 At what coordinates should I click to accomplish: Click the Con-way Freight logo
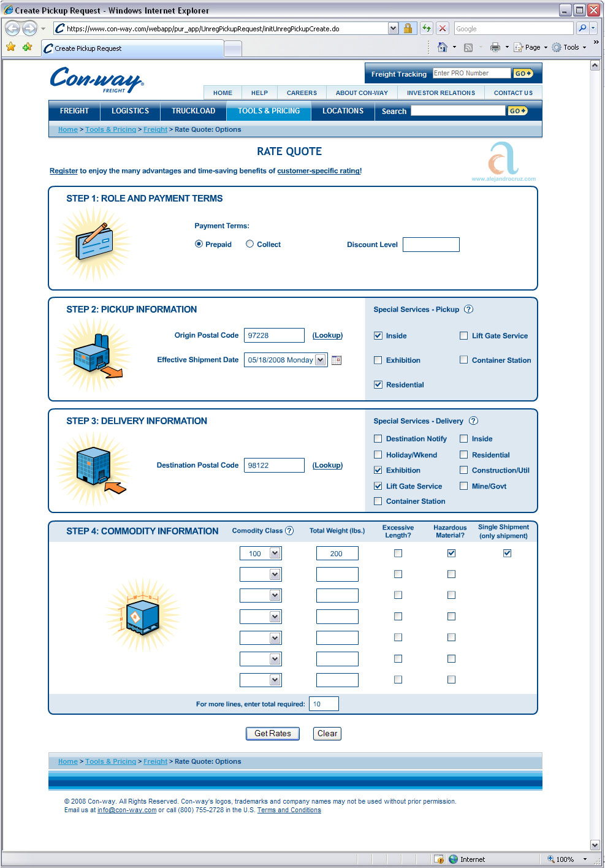pyautogui.click(x=97, y=79)
